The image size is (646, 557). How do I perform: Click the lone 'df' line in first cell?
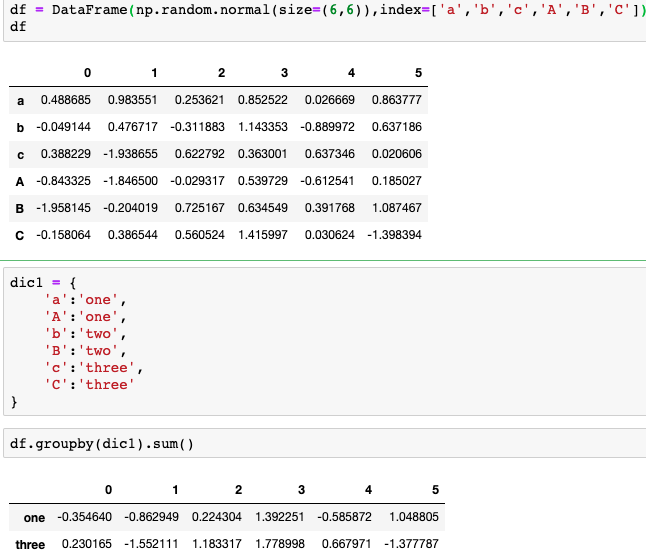pyautogui.click(x=18, y=26)
